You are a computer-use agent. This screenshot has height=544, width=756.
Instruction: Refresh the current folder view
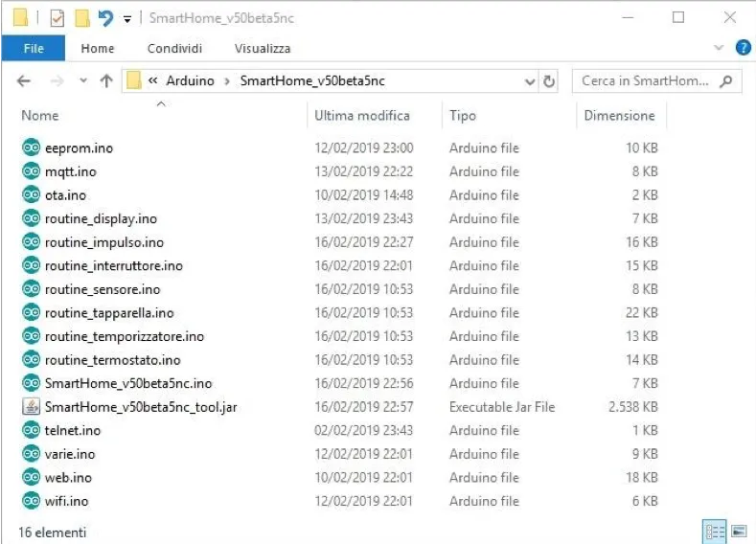click(549, 81)
